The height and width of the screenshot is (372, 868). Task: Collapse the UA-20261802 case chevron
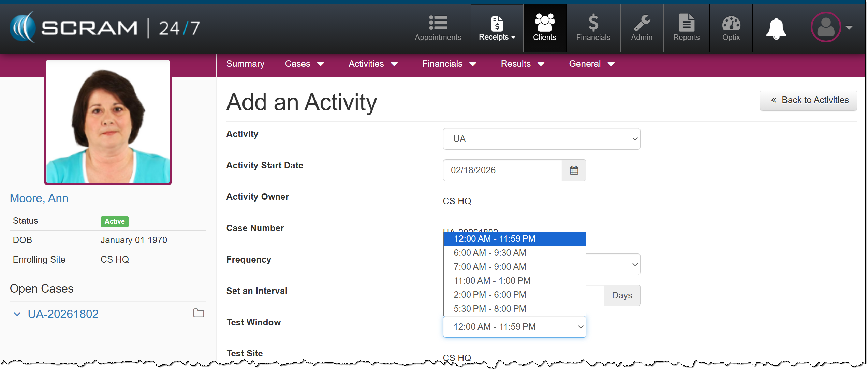click(17, 314)
